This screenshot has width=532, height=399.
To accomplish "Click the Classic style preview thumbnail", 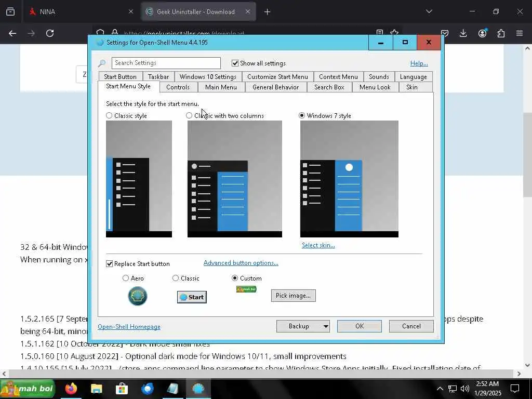I will click(x=139, y=179).
